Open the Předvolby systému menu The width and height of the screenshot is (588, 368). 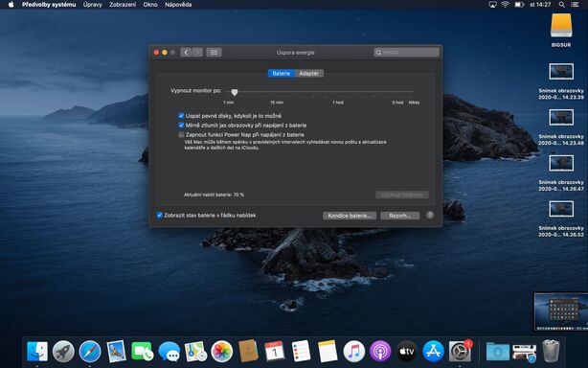pyautogui.click(x=49, y=5)
